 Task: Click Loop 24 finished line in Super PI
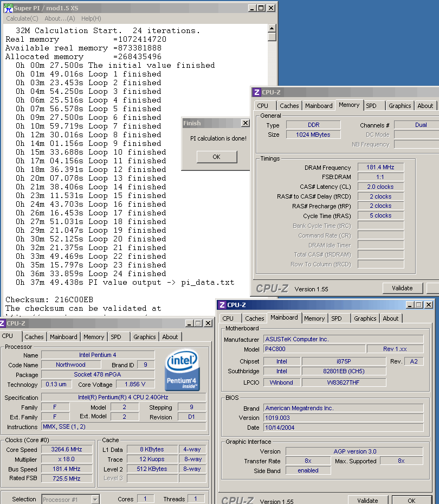(x=91, y=273)
